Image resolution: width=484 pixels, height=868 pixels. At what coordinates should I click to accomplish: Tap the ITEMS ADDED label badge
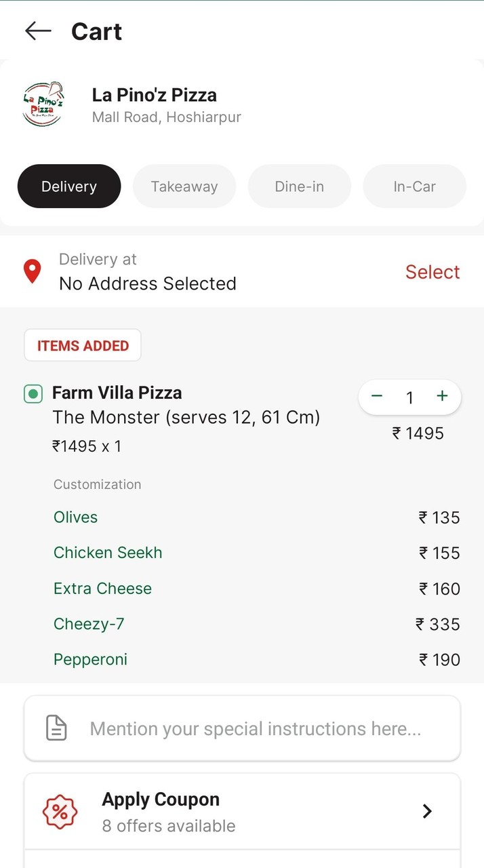pyautogui.click(x=83, y=346)
